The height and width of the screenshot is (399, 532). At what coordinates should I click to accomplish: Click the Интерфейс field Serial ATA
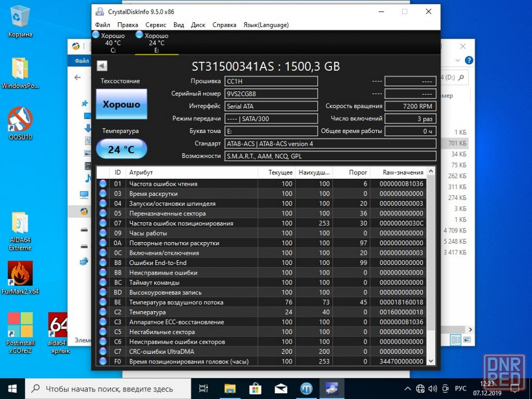[x=271, y=106]
